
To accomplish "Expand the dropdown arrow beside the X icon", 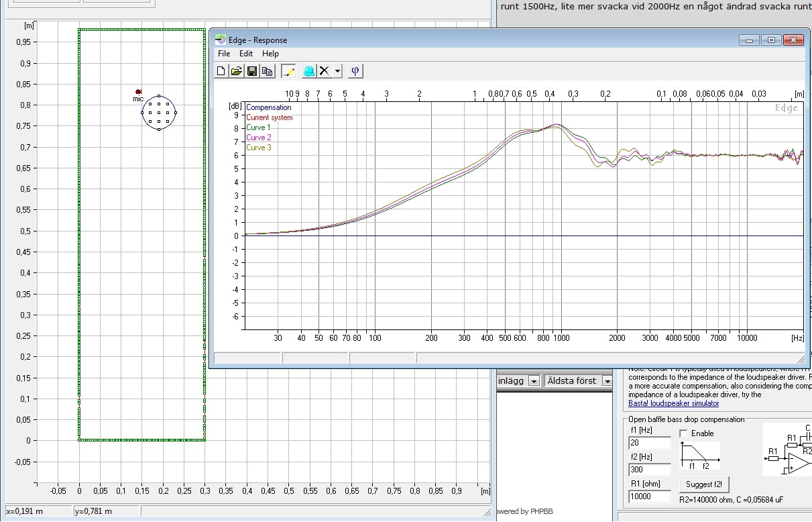I will 337,71.
